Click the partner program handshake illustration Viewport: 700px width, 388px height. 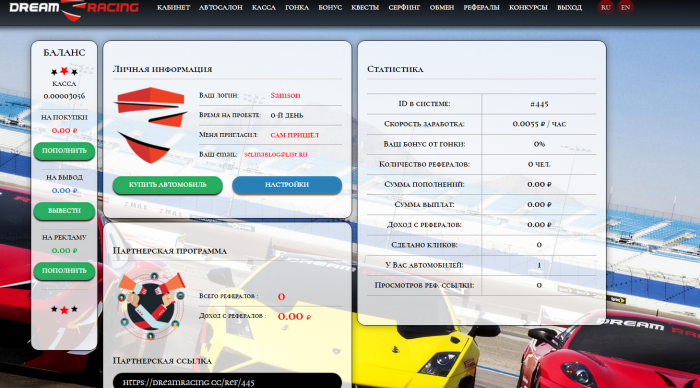tap(151, 305)
